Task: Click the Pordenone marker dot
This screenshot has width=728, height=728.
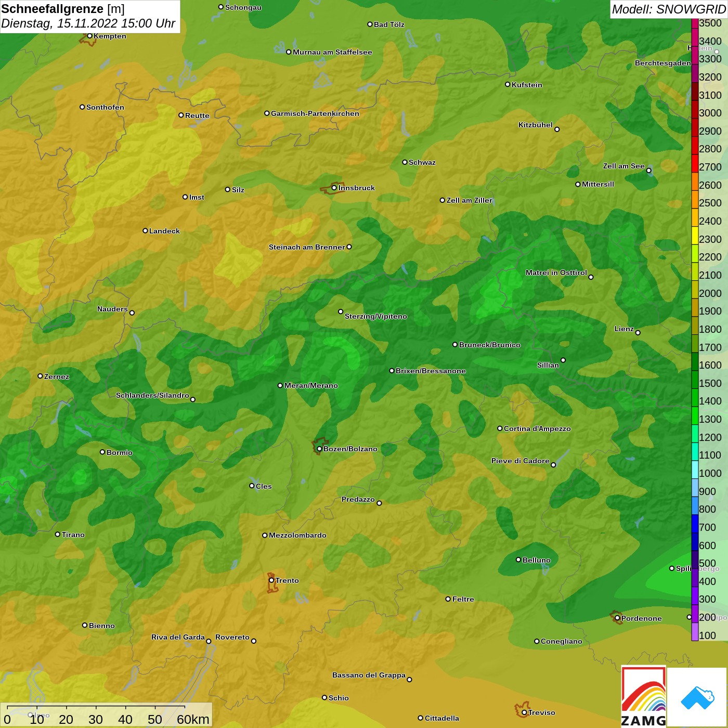Action: pyautogui.click(x=617, y=618)
